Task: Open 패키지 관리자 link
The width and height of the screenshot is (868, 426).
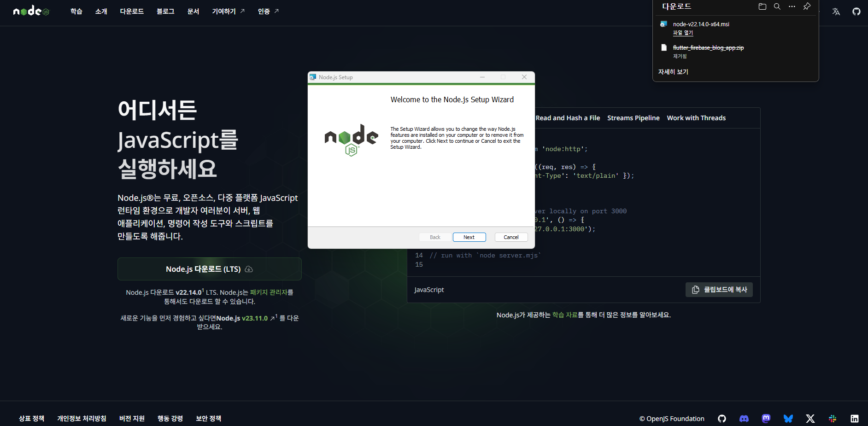Action: click(269, 292)
